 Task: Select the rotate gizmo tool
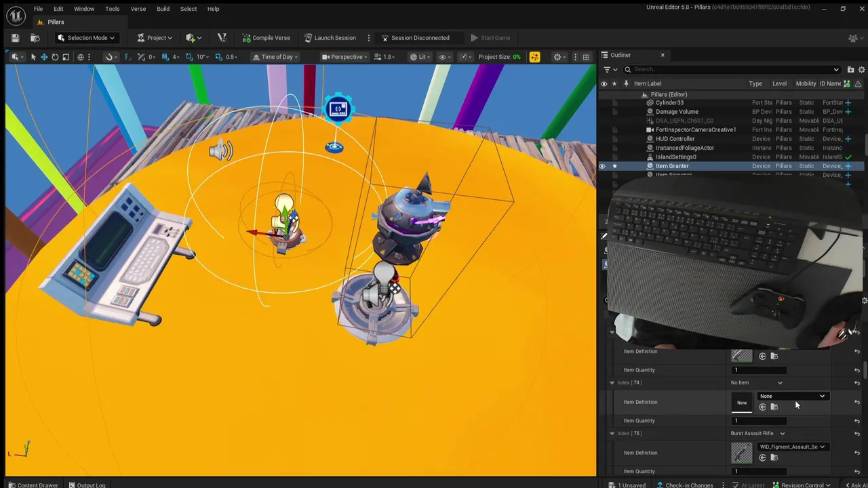(55, 57)
